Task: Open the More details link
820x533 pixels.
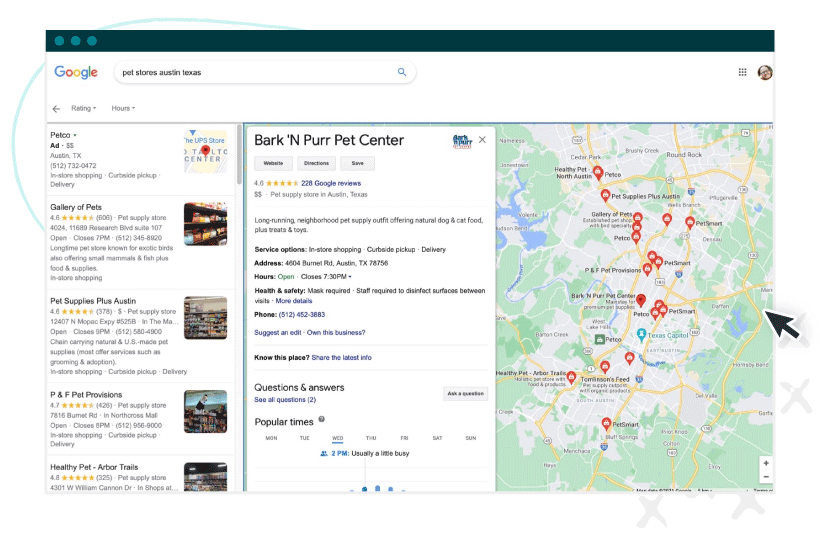Action: point(294,301)
